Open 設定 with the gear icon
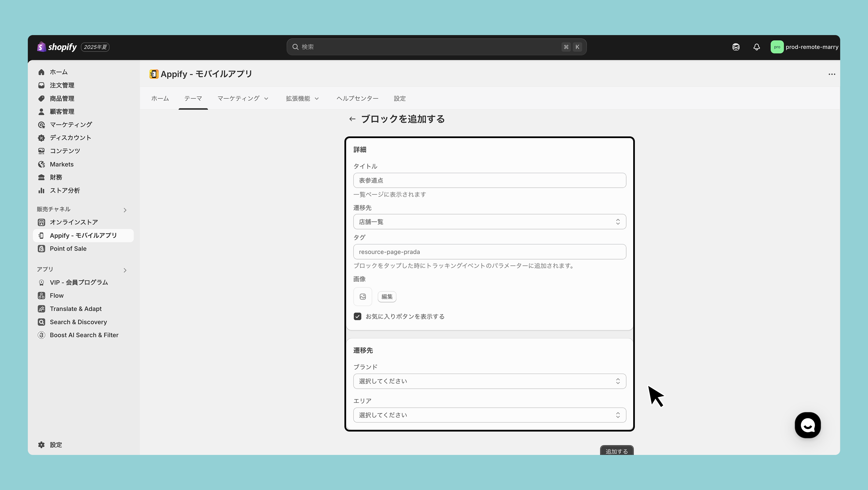The height and width of the screenshot is (490, 868). click(x=51, y=445)
